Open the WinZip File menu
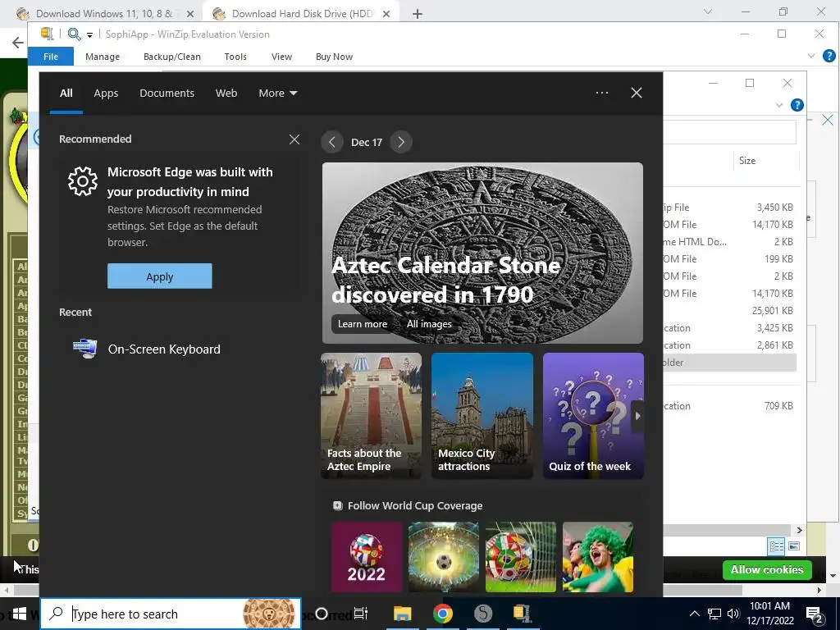Viewport: 840px width, 630px height. tap(51, 57)
